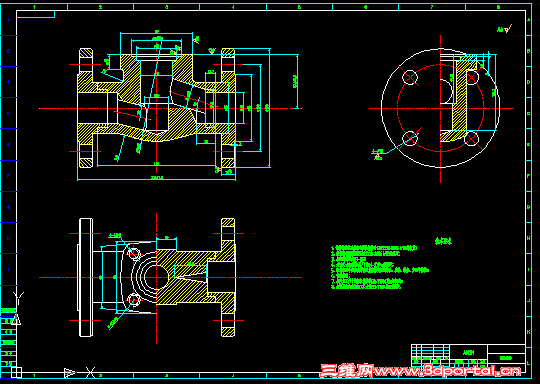Select the concentric circles in bottom plan view
Screen dimensions: 540x384
(150, 277)
